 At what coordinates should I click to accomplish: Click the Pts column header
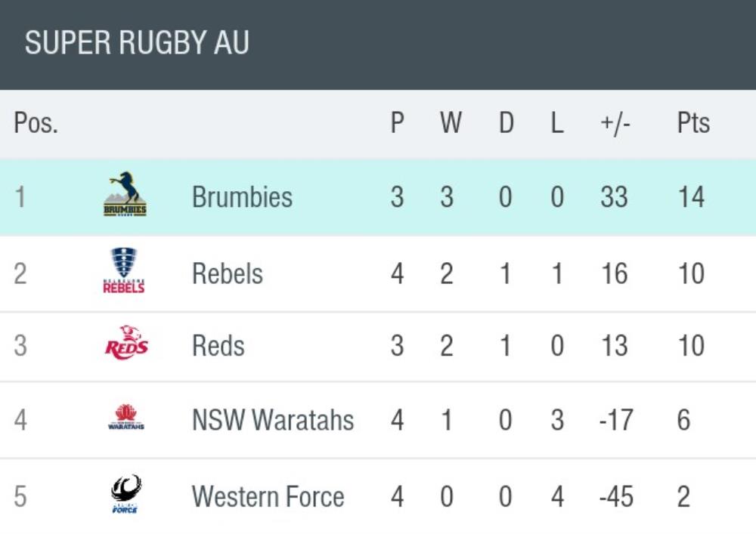693,124
